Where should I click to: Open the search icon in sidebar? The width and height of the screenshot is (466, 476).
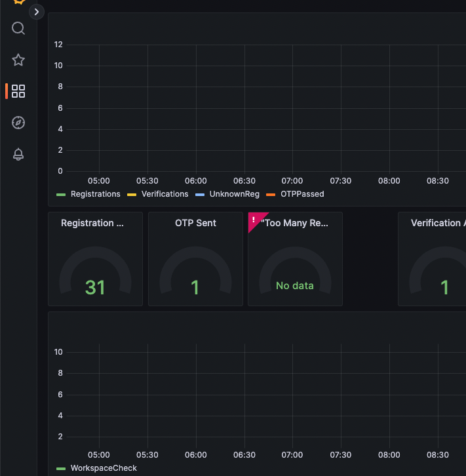point(18,28)
